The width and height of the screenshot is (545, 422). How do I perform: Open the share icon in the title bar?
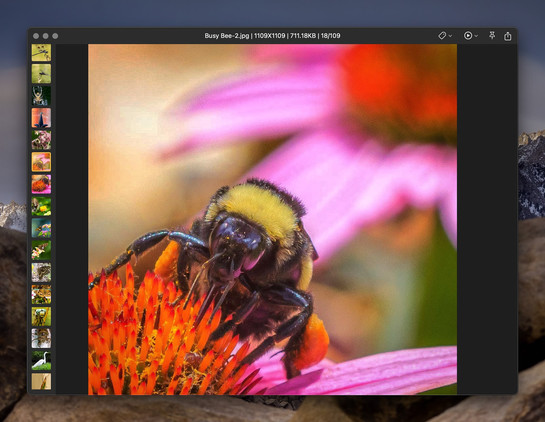(x=507, y=36)
